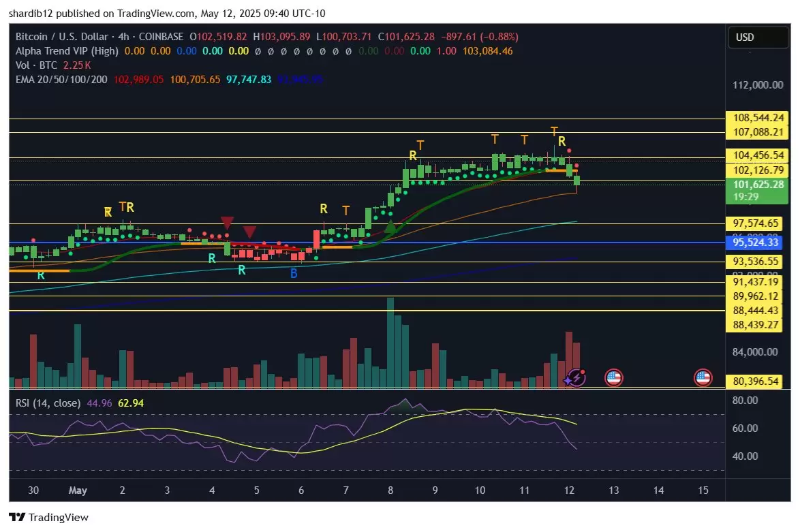Click date 12 on the time axis
This screenshot has width=800, height=532.
569,490
